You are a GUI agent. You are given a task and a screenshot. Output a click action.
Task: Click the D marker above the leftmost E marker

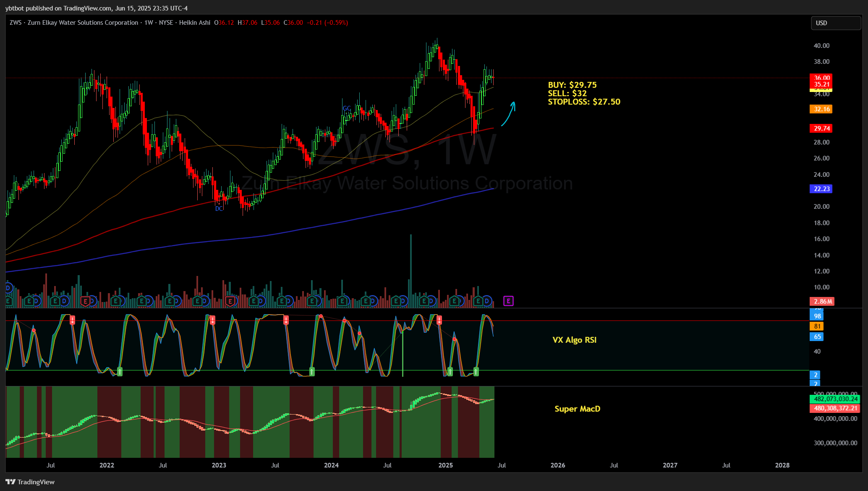[x=8, y=288]
